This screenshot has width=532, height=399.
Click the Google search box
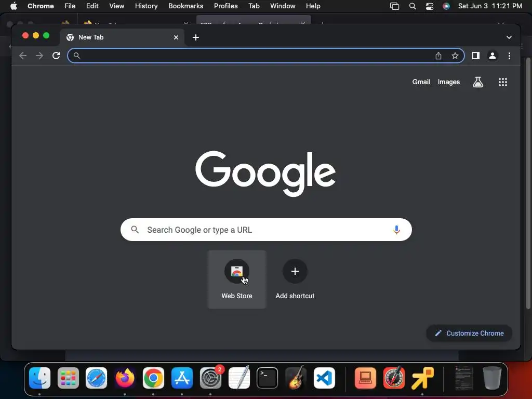tap(266, 230)
